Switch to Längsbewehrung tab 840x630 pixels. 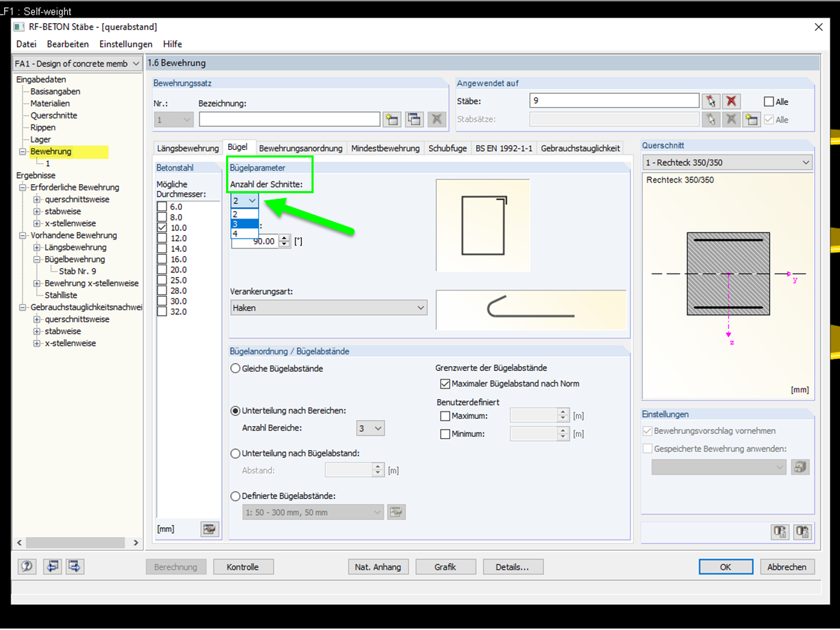point(188,148)
